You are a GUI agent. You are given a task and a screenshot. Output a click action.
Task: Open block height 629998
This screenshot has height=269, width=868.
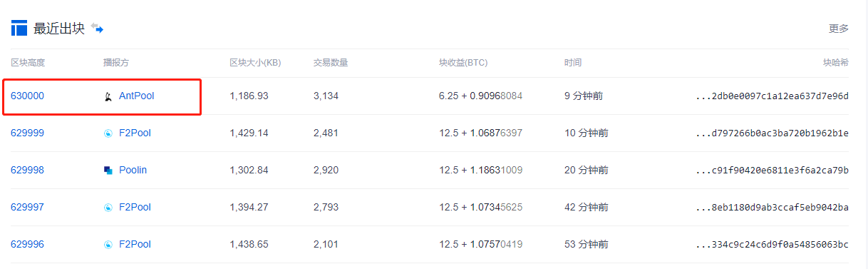coord(27,170)
